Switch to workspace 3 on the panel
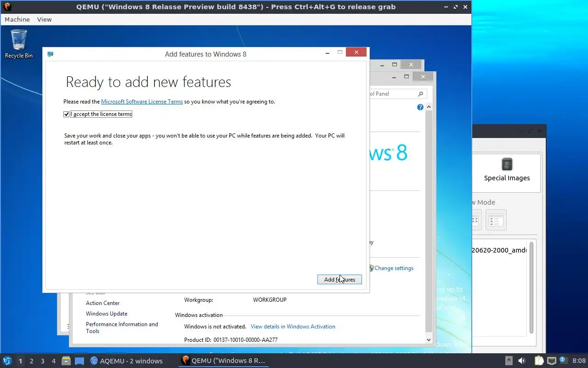The width and height of the screenshot is (588, 368). pyautogui.click(x=43, y=361)
